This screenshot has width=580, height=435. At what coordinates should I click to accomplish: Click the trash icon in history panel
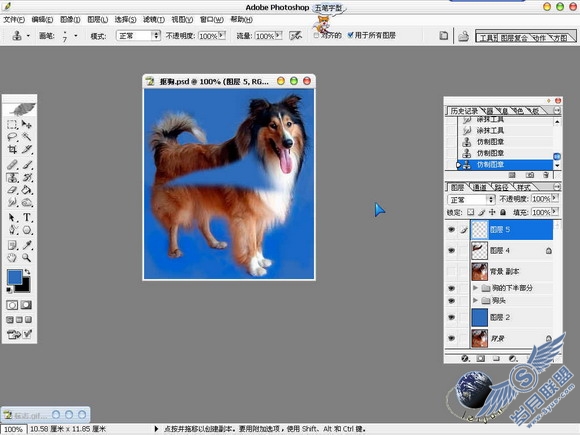pyautogui.click(x=546, y=175)
